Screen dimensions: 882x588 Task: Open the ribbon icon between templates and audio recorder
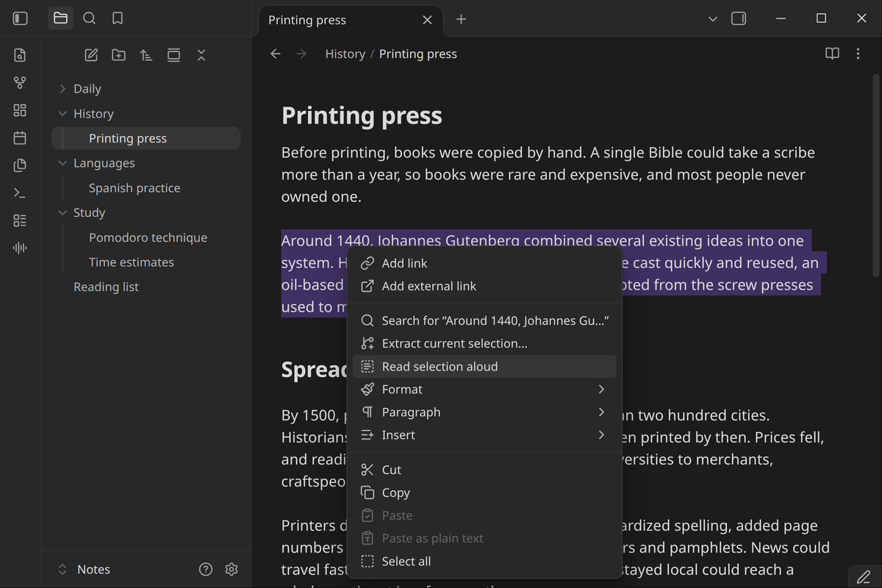click(20, 220)
